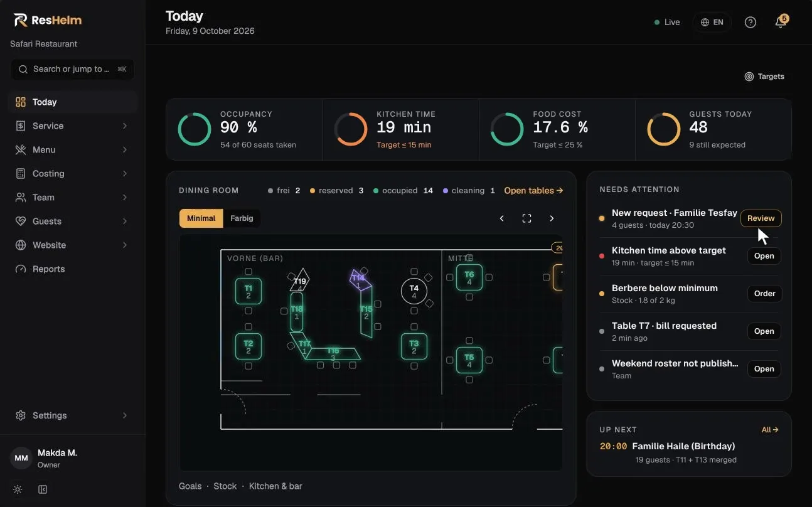812x507 pixels.
Task: Select table T4 on the floor plan
Action: [x=414, y=291]
